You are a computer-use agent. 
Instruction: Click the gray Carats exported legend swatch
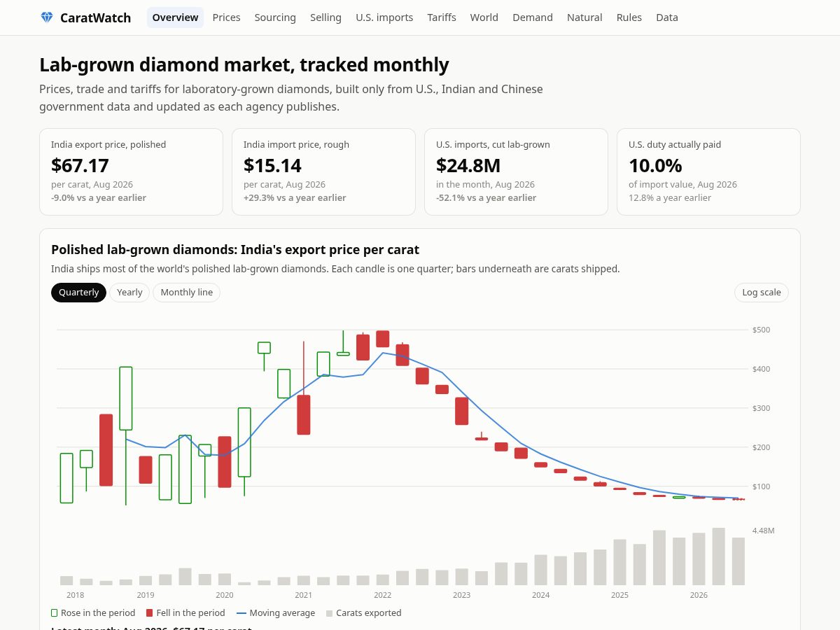click(330, 613)
